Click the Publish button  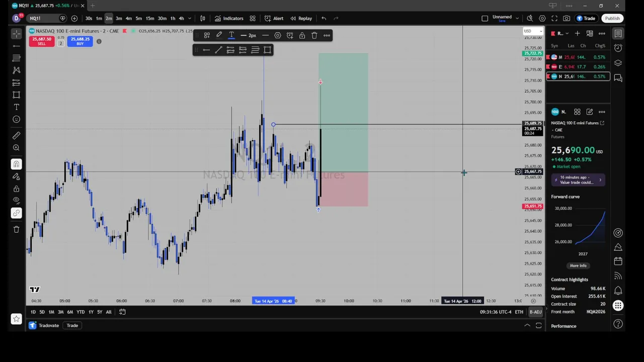coord(612,19)
